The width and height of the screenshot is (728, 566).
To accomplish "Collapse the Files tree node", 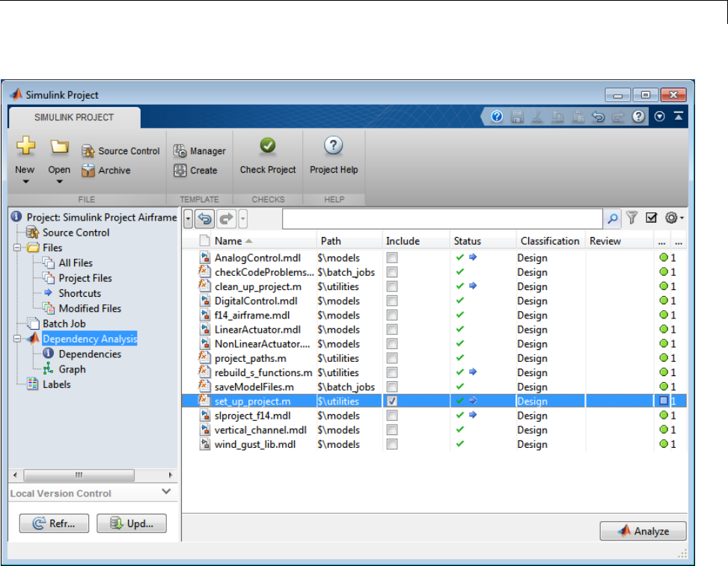I will point(17,247).
